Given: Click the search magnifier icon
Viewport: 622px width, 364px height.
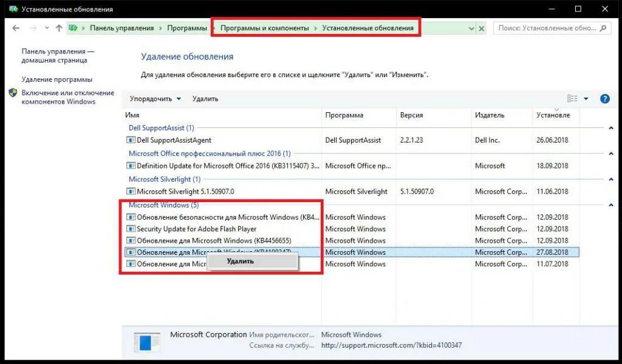Looking at the screenshot, I should (x=603, y=28).
